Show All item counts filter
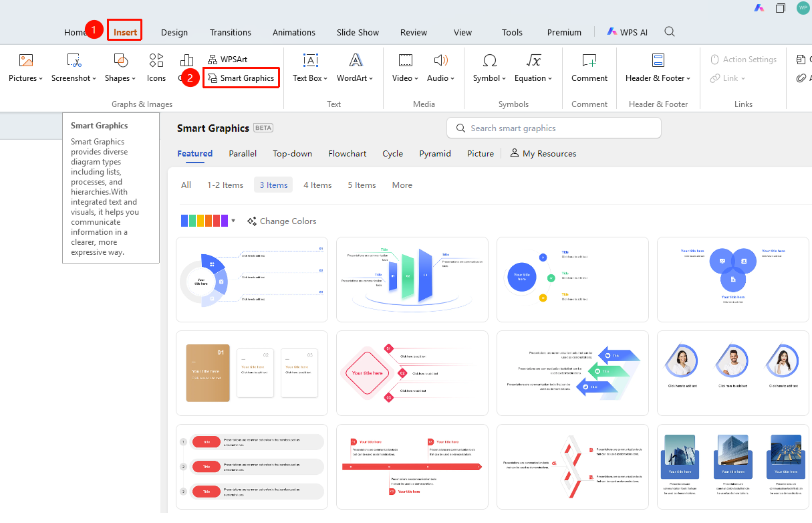The height and width of the screenshot is (523, 812). click(x=186, y=185)
